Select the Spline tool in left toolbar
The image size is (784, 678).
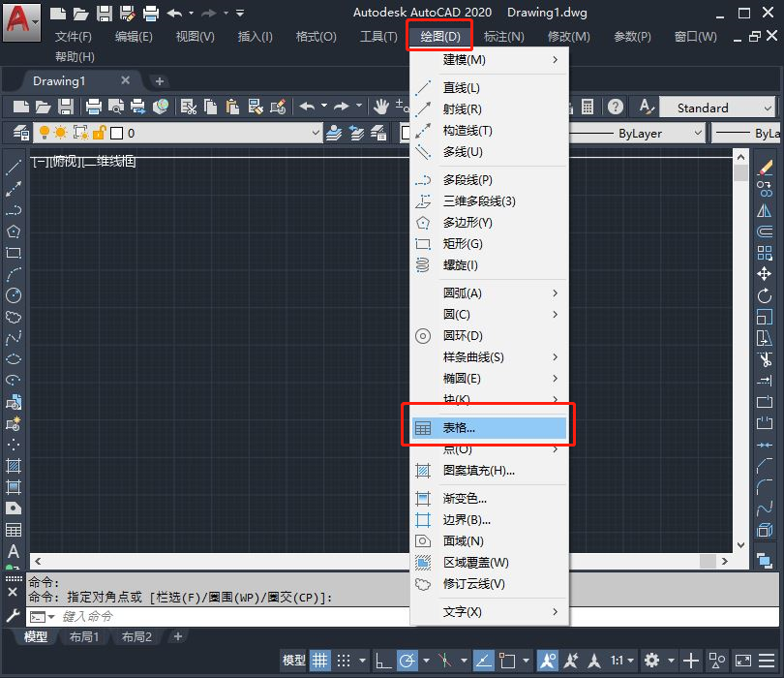pos(13,338)
